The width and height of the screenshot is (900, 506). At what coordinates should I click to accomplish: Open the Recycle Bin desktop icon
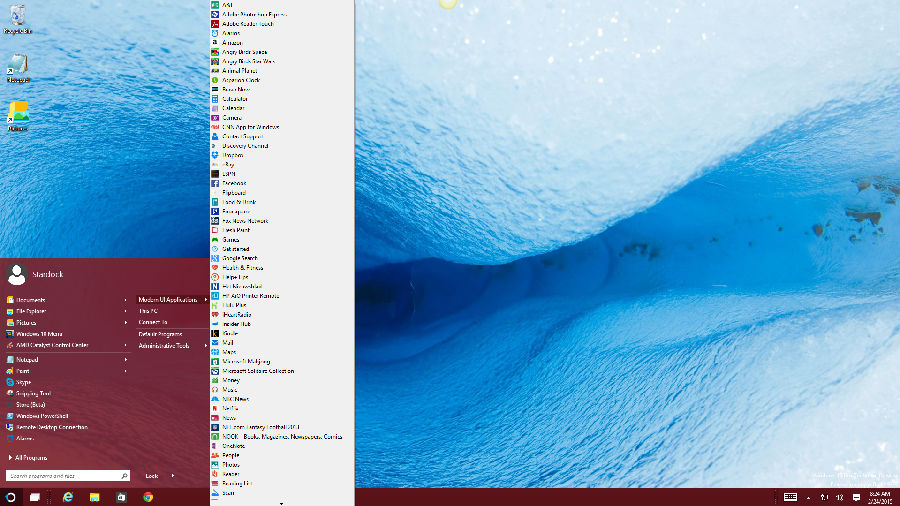tap(17, 19)
